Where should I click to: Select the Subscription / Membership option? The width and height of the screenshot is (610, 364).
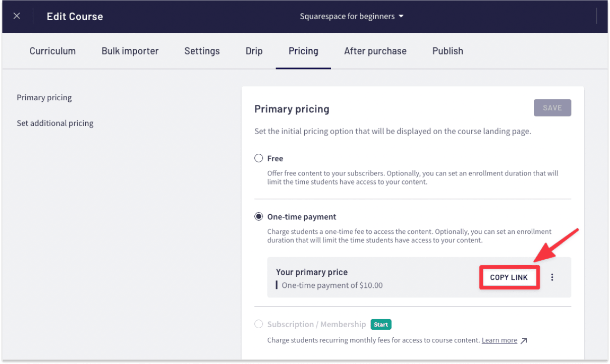(258, 324)
